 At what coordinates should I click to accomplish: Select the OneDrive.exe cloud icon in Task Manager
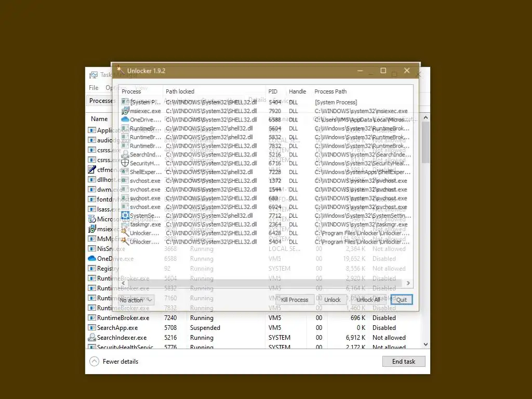91,258
